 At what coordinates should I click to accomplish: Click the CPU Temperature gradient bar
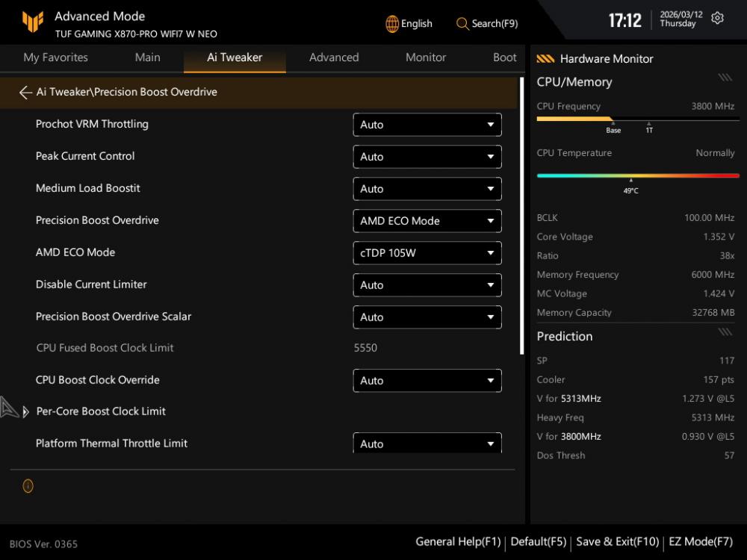pyautogui.click(x=637, y=175)
